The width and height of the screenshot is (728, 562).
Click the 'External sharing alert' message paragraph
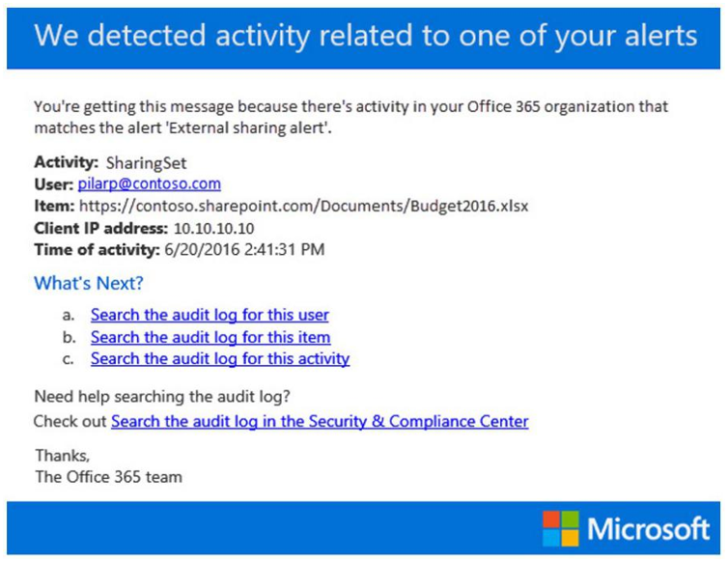[351, 117]
